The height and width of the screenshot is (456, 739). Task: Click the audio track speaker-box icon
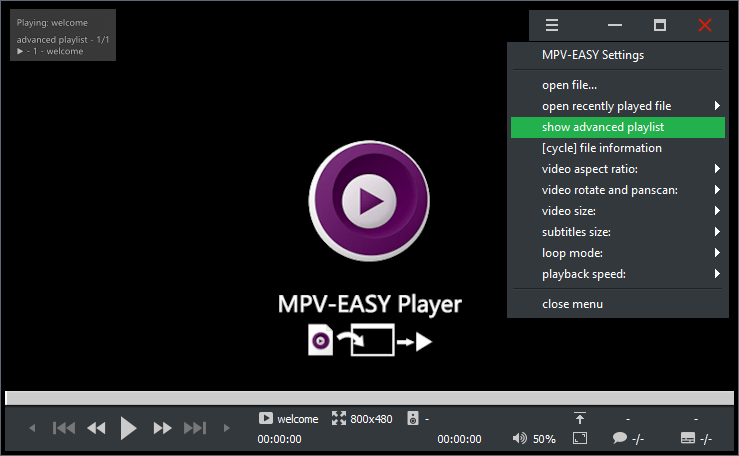(x=411, y=419)
